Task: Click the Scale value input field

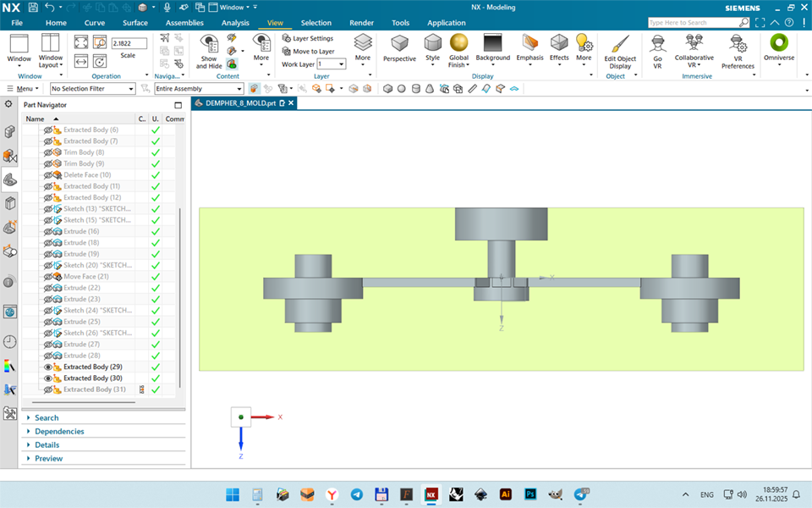Action: click(129, 43)
